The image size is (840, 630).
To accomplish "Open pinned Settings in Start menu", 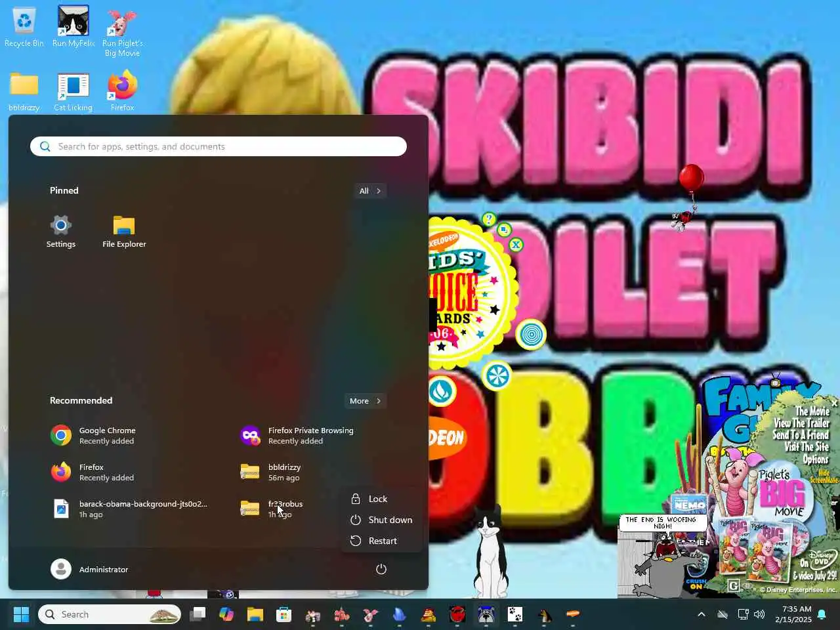I will coord(61,232).
